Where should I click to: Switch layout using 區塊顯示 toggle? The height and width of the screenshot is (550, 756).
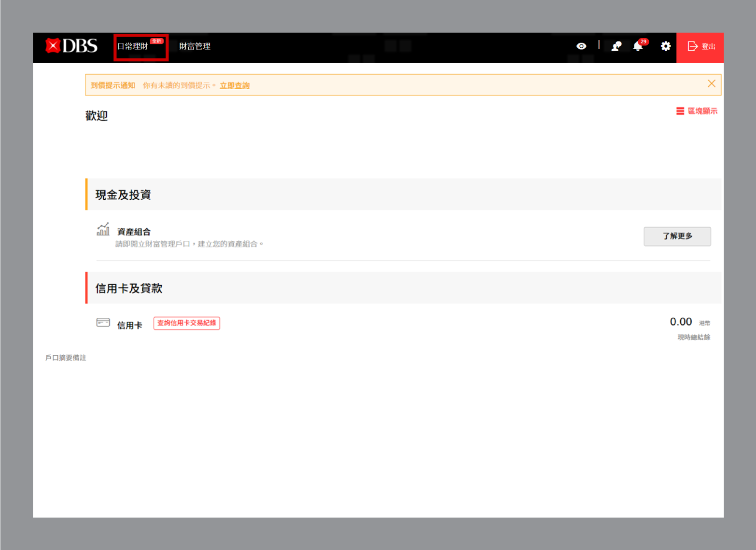pos(697,111)
